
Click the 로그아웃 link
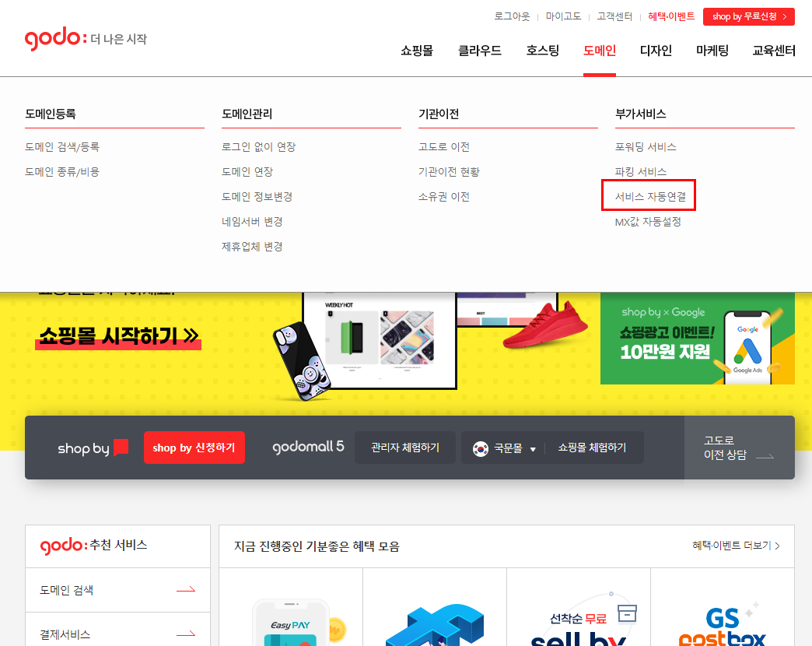[x=512, y=16]
